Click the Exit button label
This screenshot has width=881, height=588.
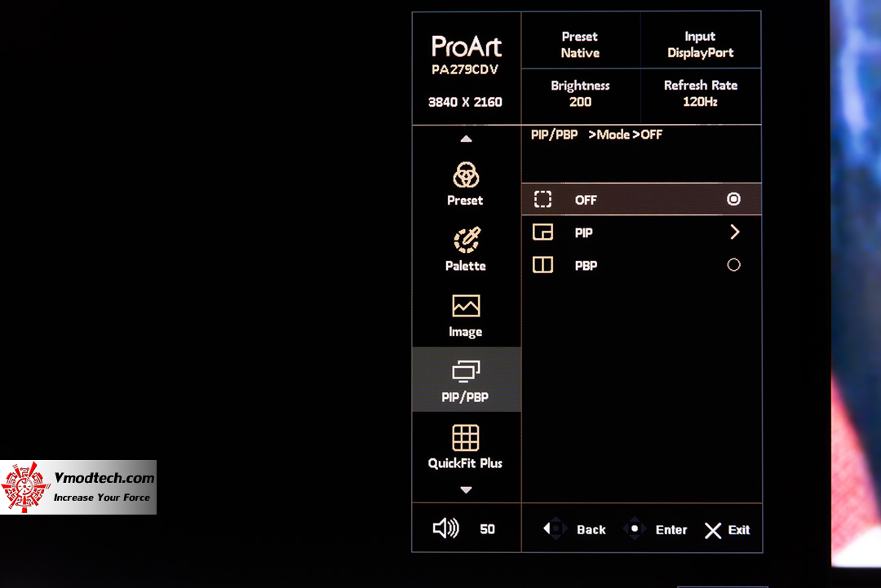pyautogui.click(x=739, y=529)
